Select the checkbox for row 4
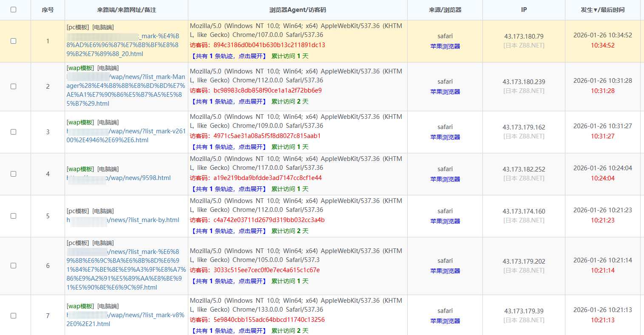Image resolution: width=644 pixels, height=335 pixels. 13,174
